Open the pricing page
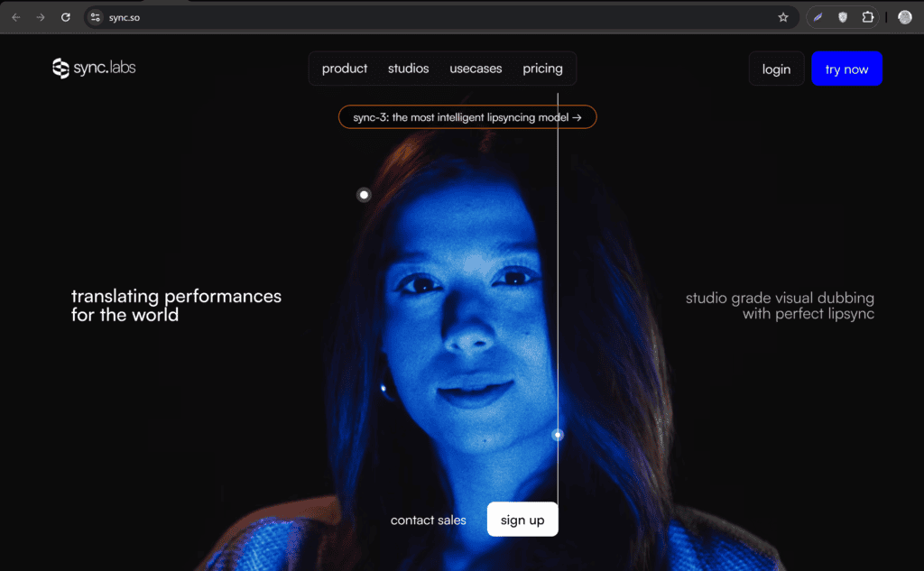 (x=542, y=69)
